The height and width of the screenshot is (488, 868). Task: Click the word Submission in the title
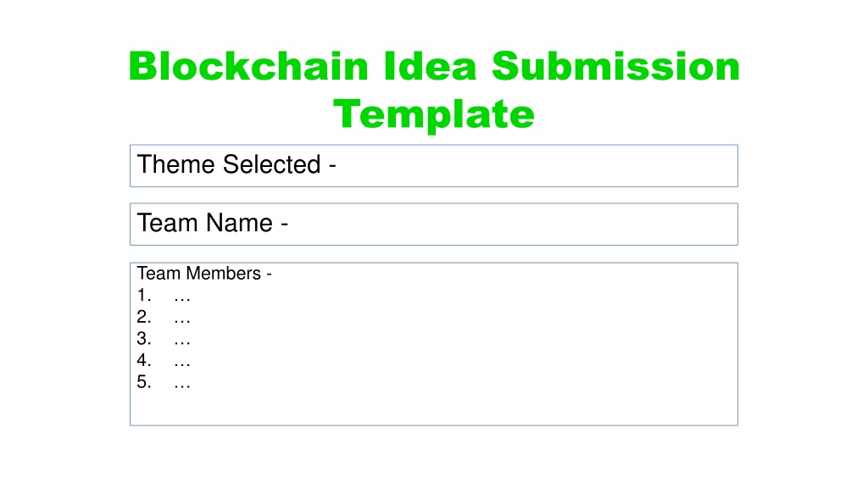click(x=615, y=66)
